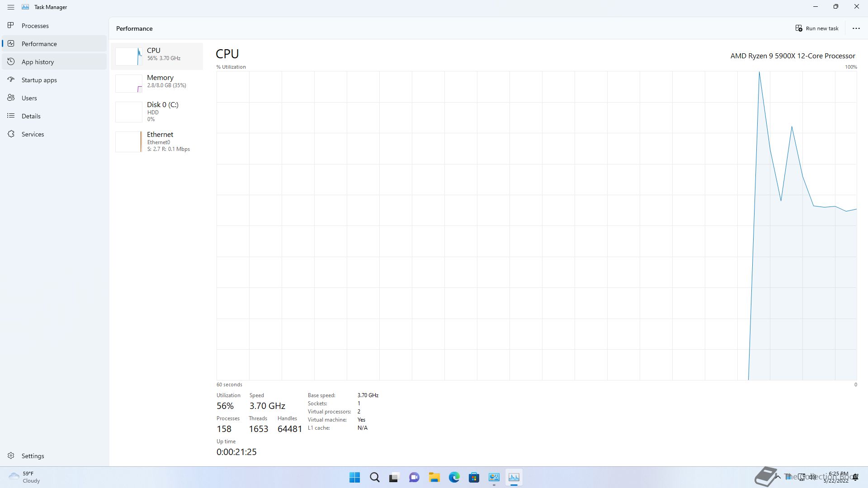Click the 1653 threads count

[x=259, y=429]
